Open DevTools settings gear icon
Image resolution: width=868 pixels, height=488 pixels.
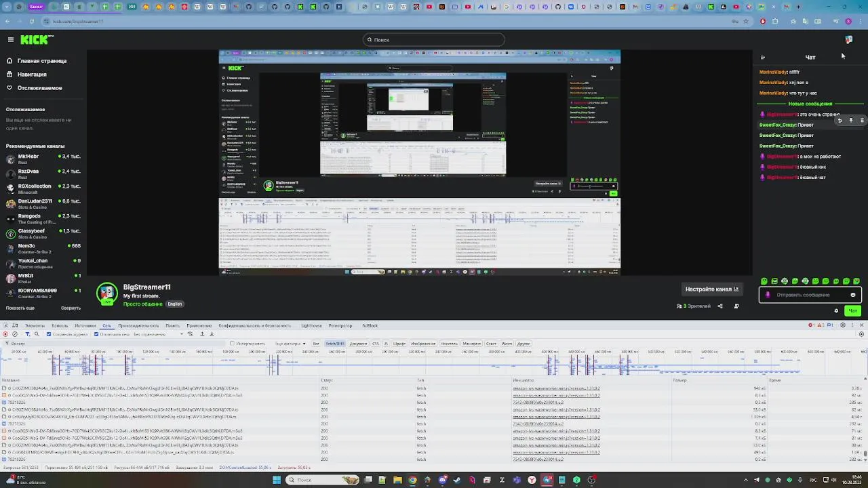[843, 325]
